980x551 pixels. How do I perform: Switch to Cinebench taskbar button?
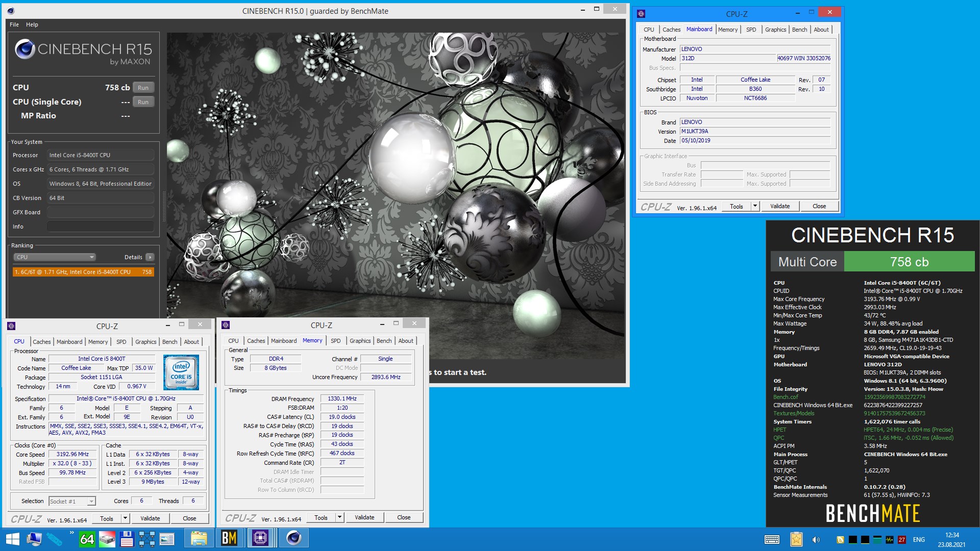293,538
